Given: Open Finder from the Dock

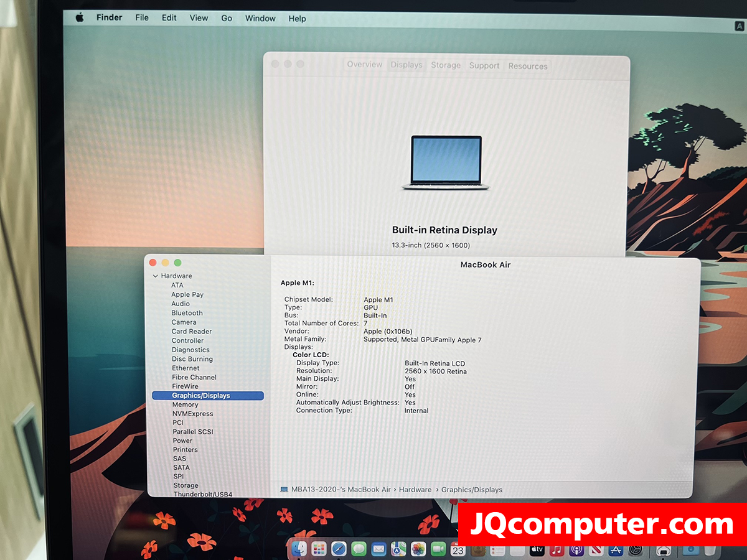Looking at the screenshot, I should 299,549.
